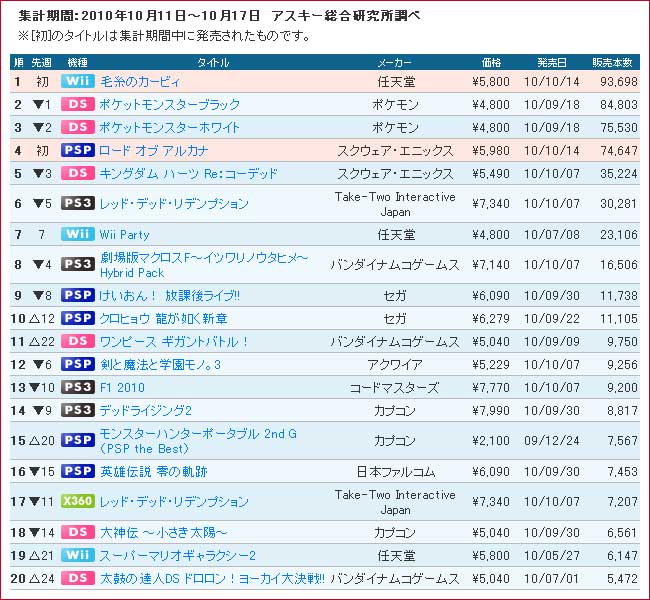Screen dimensions: 650x600
Task: Click the PSP badge for けいおん! 放課後ライブ!!
Action: [78, 295]
